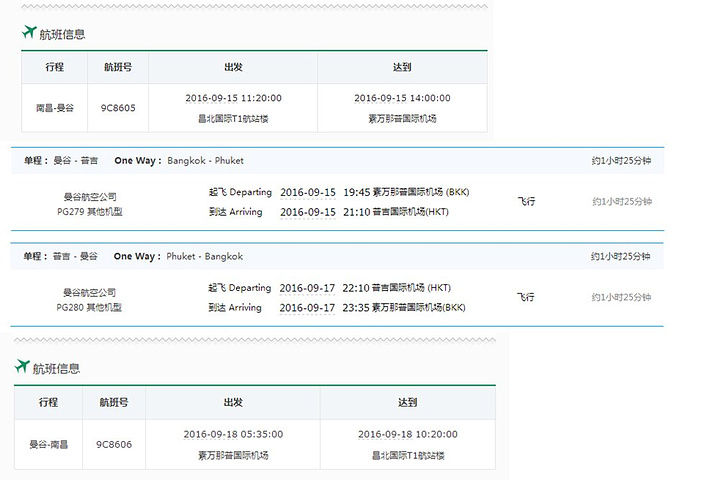Screen dimensions: 720x480
Task: Click the bottom green airplane icon
Action: click(x=22, y=366)
